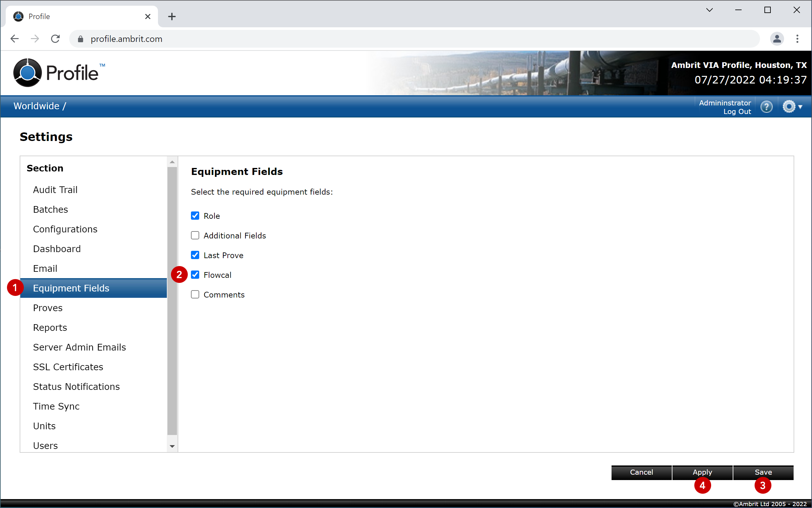Select Batches section
812x508 pixels.
click(x=94, y=209)
